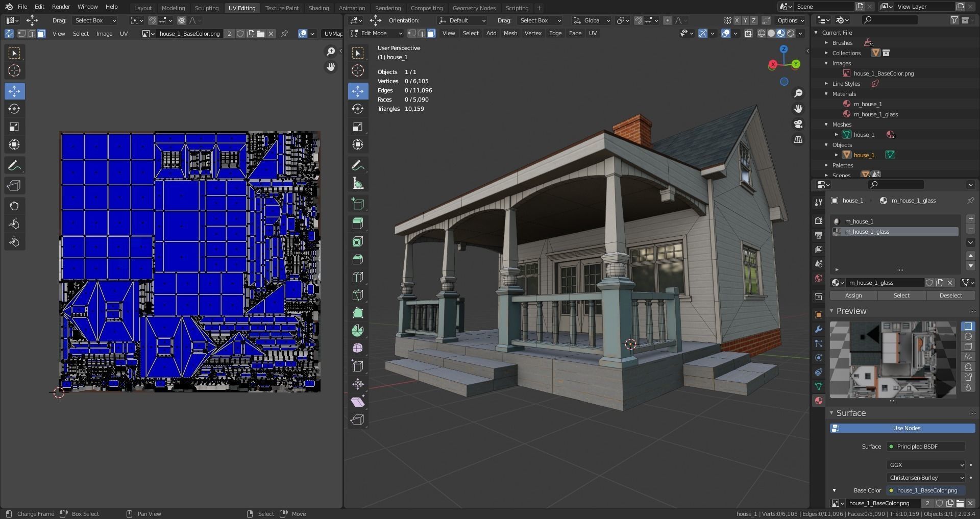
Task: Open the Object Data properties tab
Action: 819,386
